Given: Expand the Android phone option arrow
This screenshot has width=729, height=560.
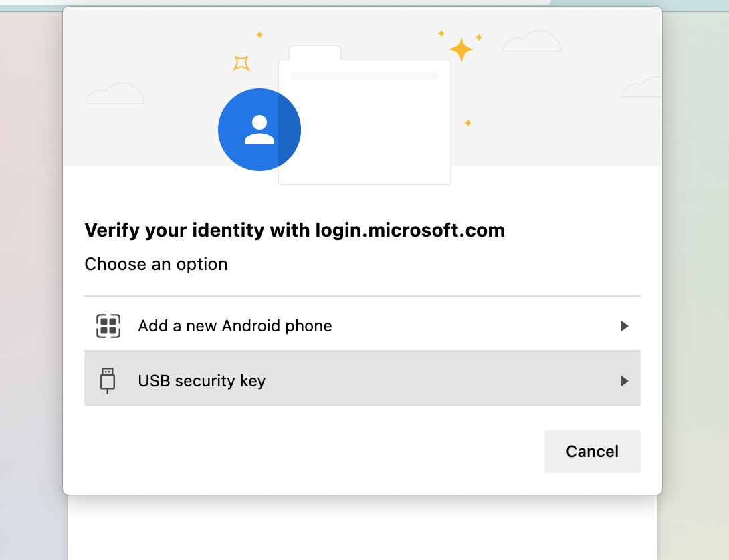Looking at the screenshot, I should pos(625,326).
